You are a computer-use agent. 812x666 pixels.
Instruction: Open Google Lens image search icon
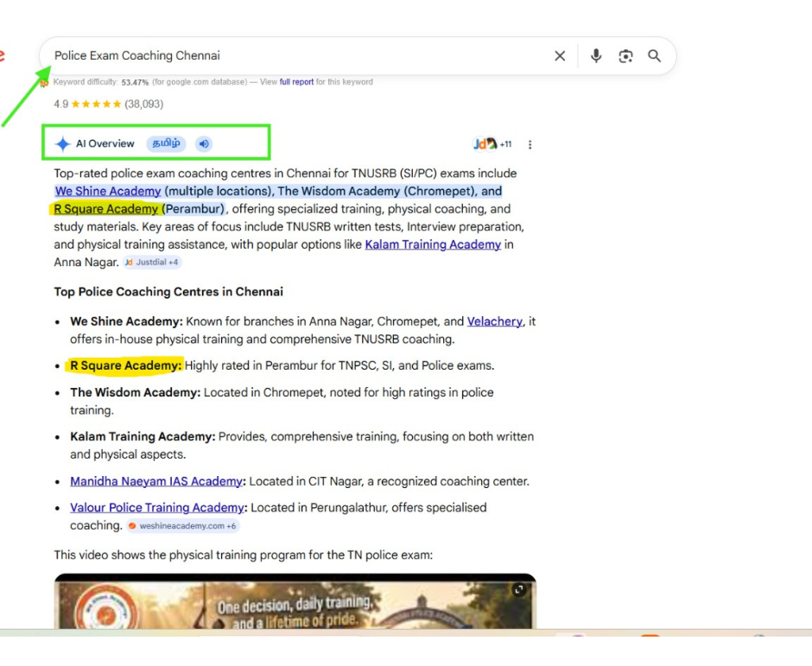click(x=625, y=56)
